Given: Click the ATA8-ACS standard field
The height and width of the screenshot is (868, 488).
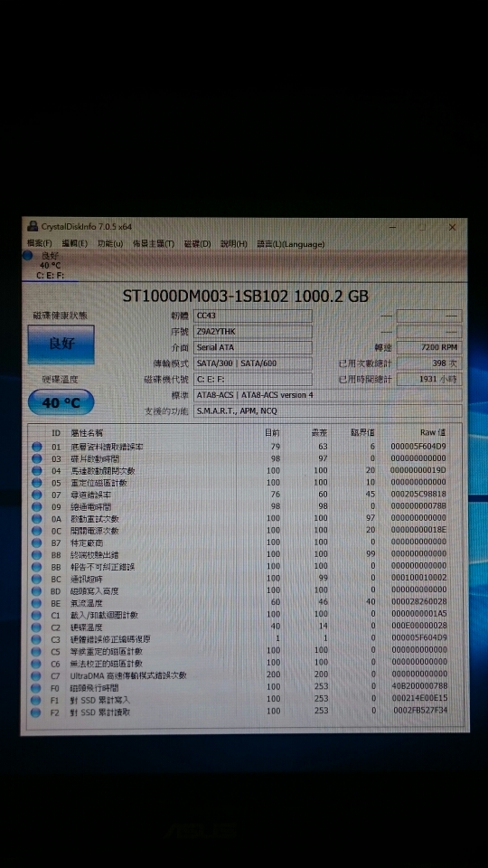Looking at the screenshot, I should (x=327, y=395).
